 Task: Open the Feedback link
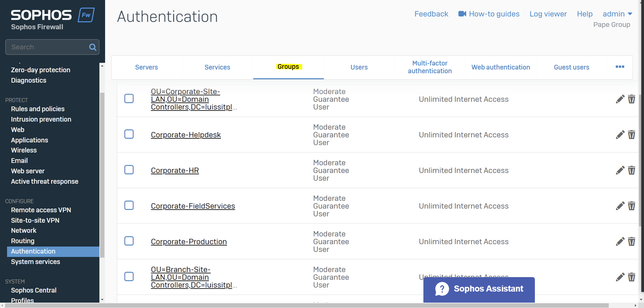pyautogui.click(x=431, y=14)
